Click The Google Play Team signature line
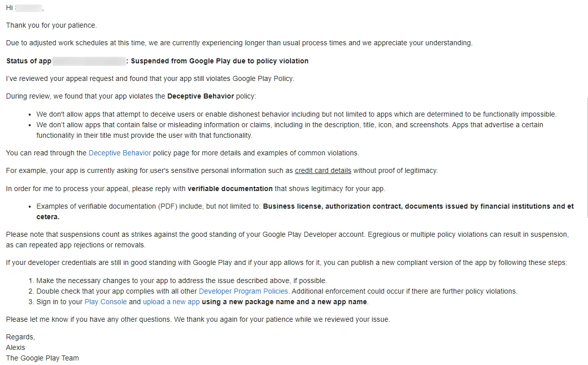The height and width of the screenshot is (365, 588). pos(42,358)
